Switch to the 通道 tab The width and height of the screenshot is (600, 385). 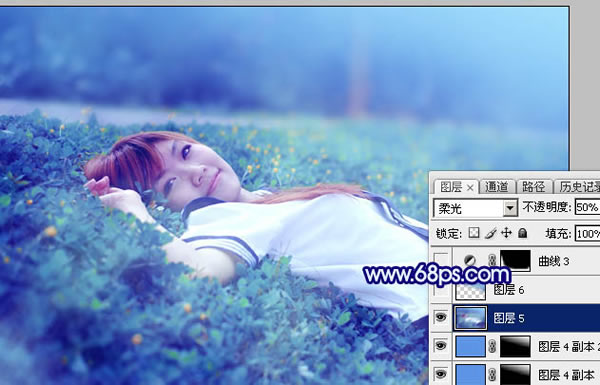click(x=497, y=187)
